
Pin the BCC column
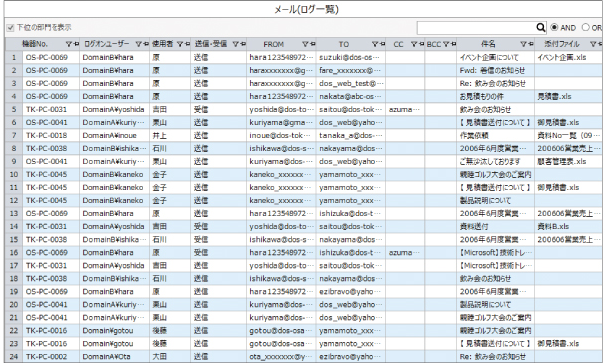point(453,44)
